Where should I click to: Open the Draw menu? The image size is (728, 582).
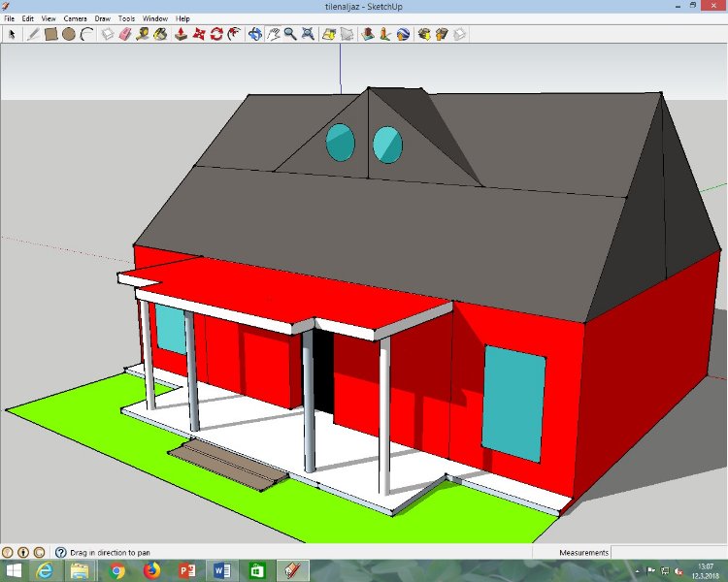[103, 18]
